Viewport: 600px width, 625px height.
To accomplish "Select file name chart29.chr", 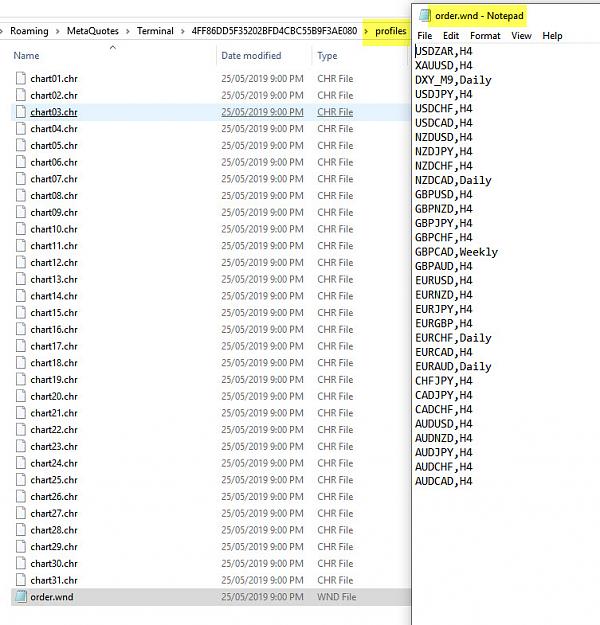I will pos(54,547).
